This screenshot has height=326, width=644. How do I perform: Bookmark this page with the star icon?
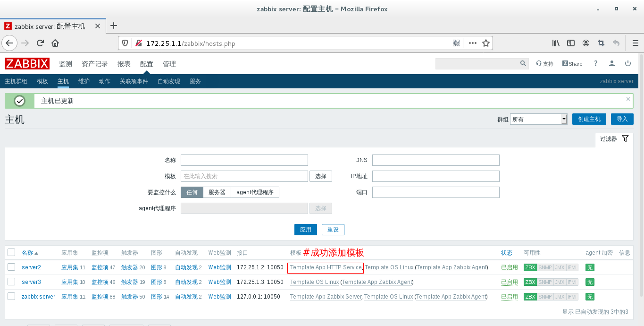click(486, 43)
